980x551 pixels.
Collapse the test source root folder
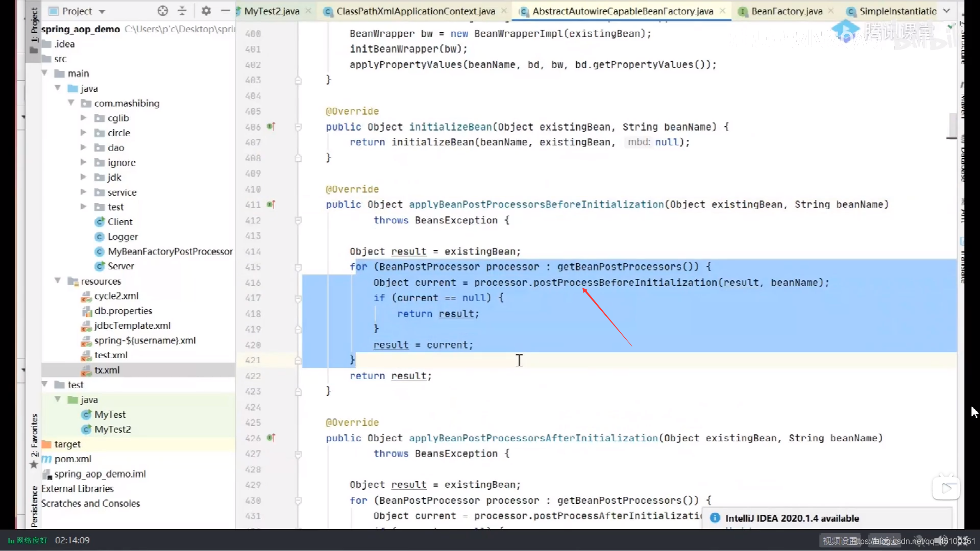(44, 385)
